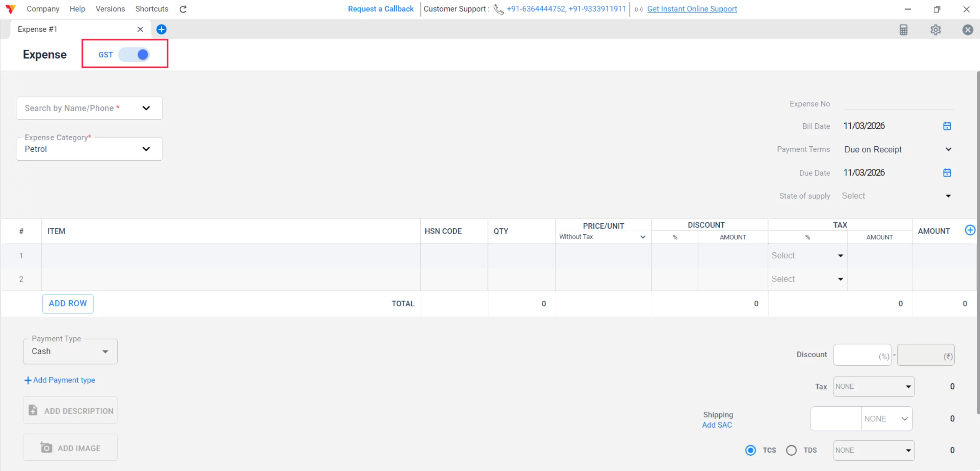
Task: Open the calculator icon
Action: coord(903,30)
